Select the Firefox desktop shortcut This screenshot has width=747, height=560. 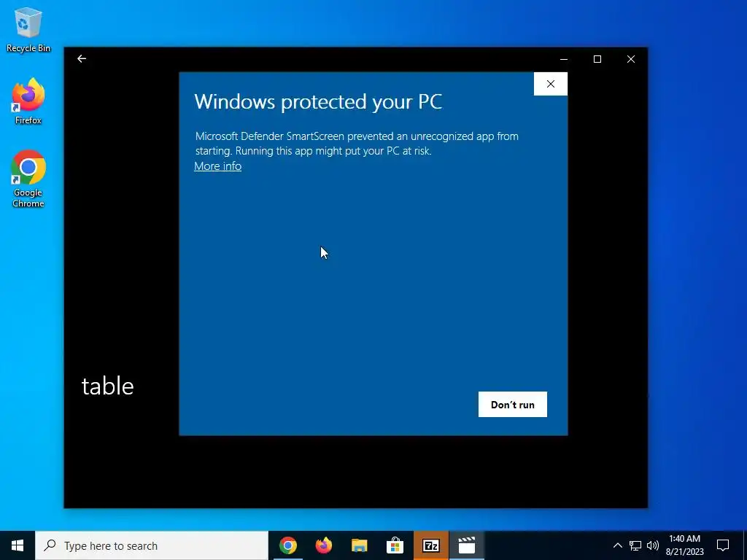pyautogui.click(x=28, y=101)
